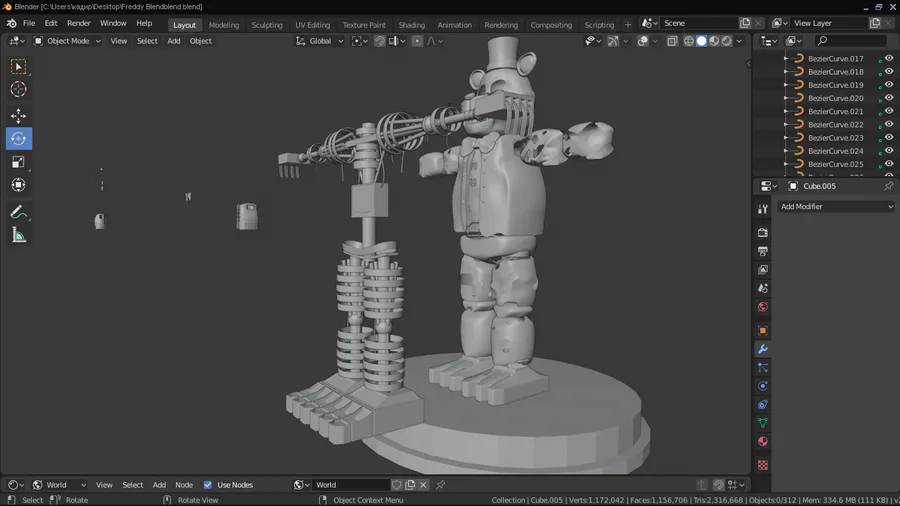Open the World properties tab
This screenshot has width=900, height=506.
[x=763, y=307]
